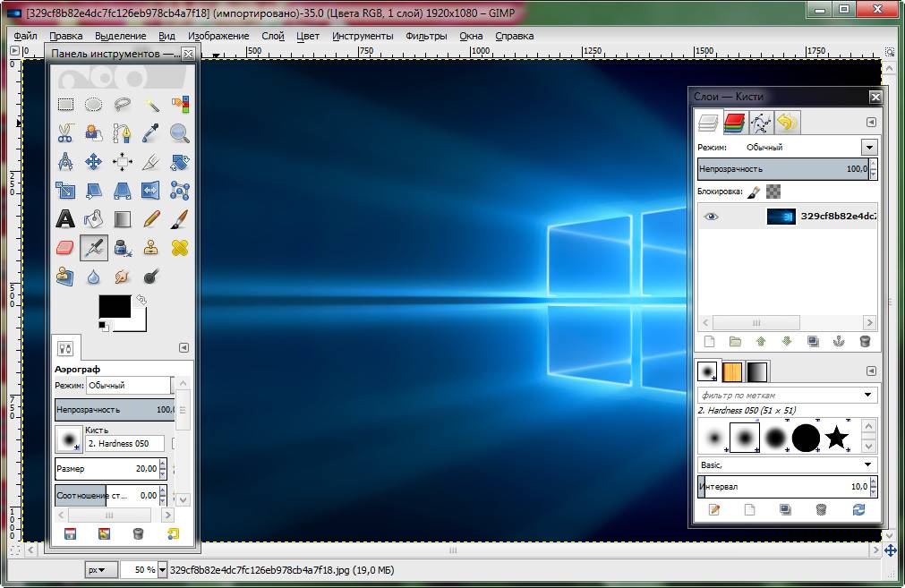
Task: Select the Measure compass tool
Action: (x=66, y=162)
